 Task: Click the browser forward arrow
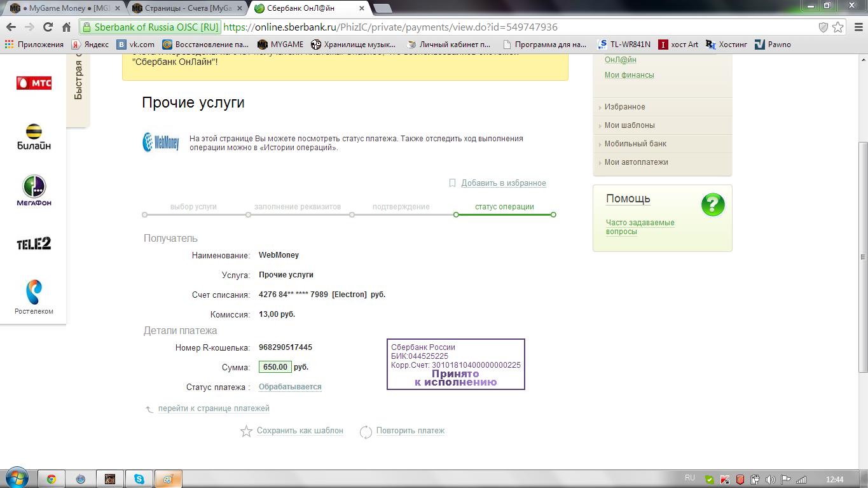pyautogui.click(x=29, y=27)
